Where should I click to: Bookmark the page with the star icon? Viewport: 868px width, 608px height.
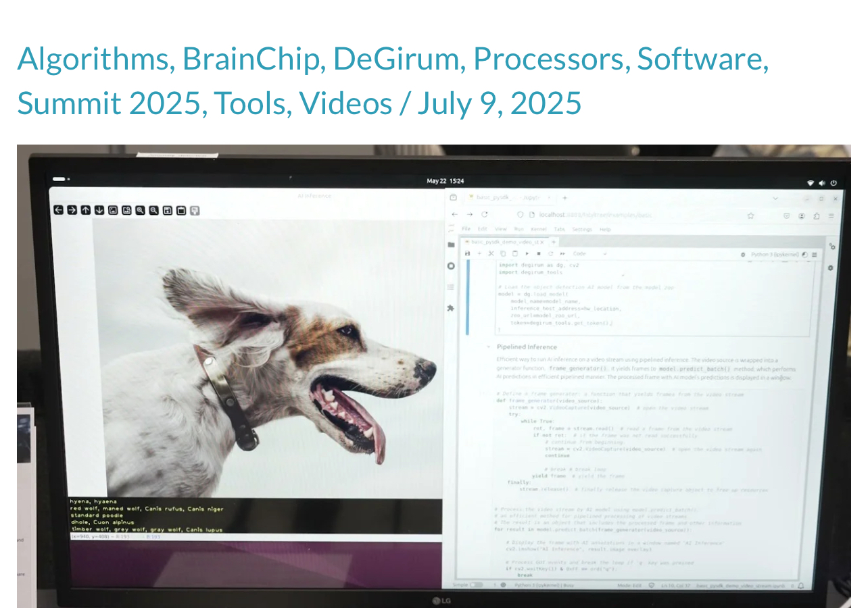750,216
